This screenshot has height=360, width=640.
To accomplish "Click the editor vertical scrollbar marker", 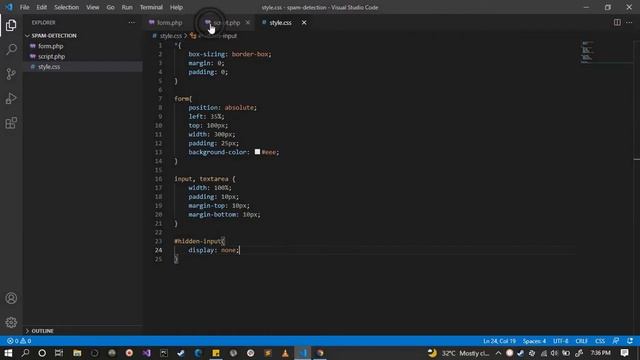I will click(x=637, y=159).
